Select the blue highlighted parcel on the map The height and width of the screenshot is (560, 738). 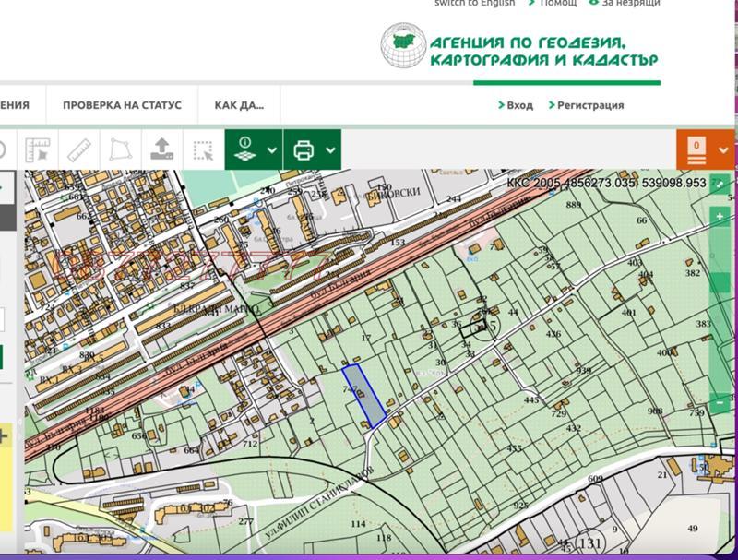tap(362, 395)
